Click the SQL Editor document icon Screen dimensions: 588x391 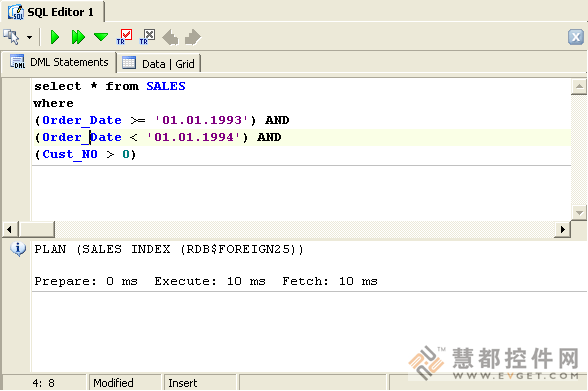pos(15,12)
